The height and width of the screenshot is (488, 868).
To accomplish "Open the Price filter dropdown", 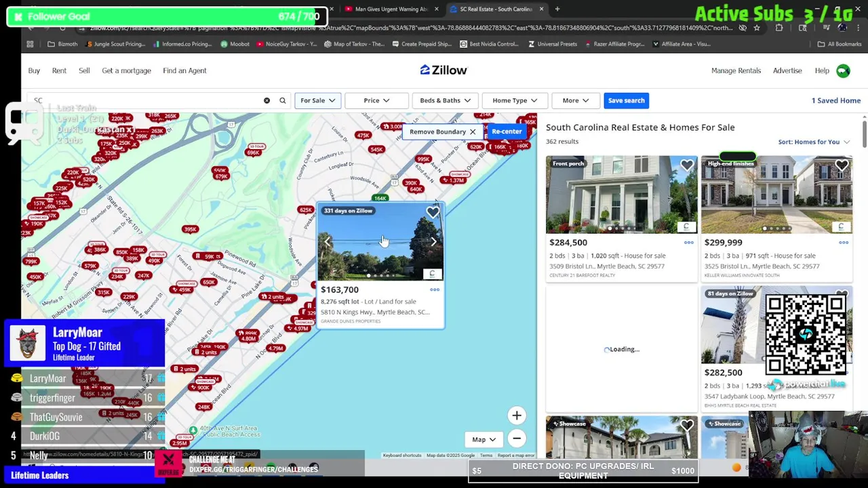I will (x=376, y=100).
